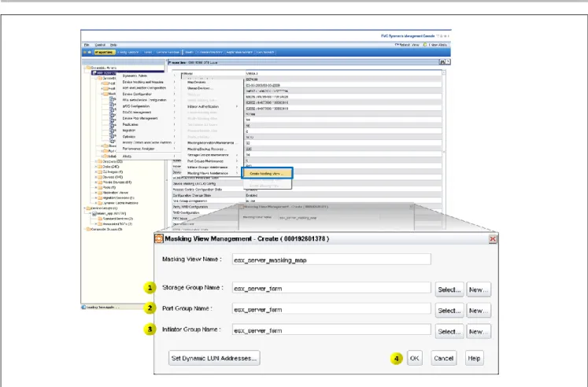Viewport: 588px width, 387px height.
Task: Switch to the QoS Monitor tab
Action: pos(265,53)
